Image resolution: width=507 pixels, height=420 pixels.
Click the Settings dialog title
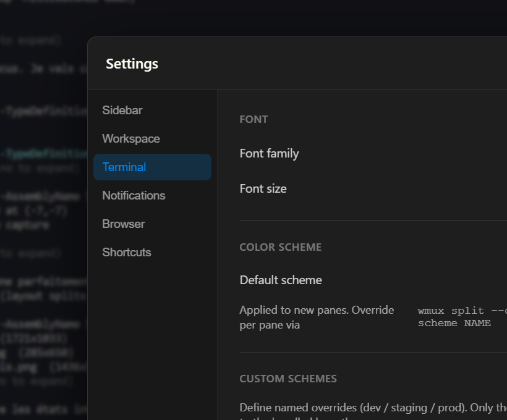[x=132, y=64]
